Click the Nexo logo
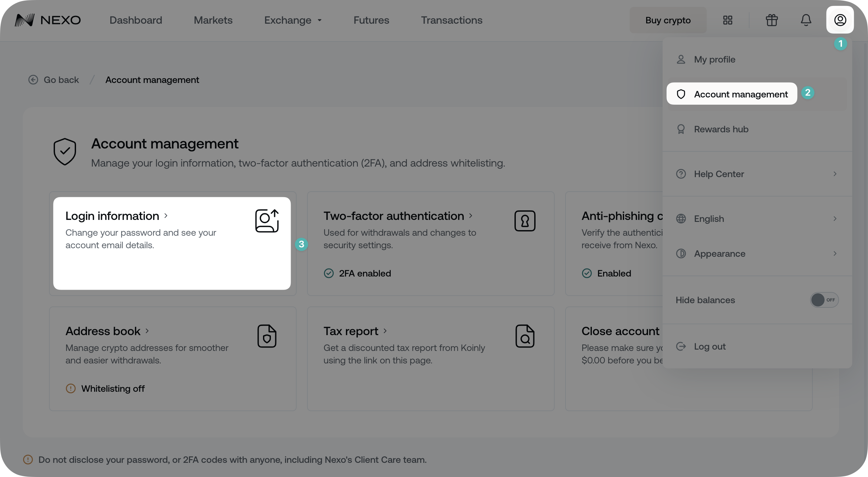Screen dimensions: 868x477 pyautogui.click(x=48, y=20)
